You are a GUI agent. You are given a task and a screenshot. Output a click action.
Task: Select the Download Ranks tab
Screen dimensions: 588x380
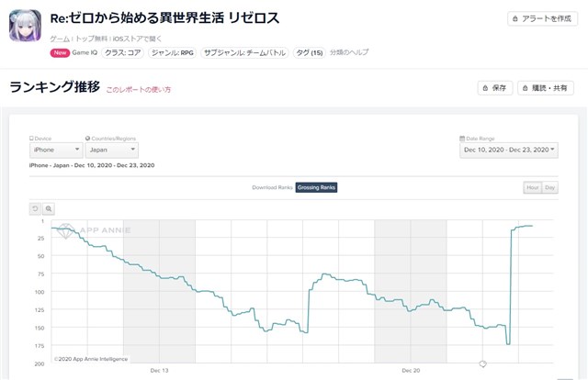click(x=272, y=187)
